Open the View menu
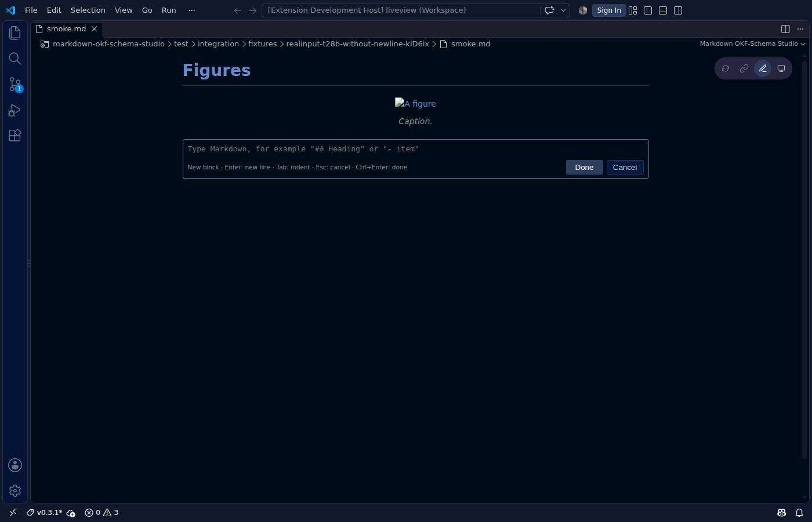This screenshot has height=522, width=812. click(124, 10)
